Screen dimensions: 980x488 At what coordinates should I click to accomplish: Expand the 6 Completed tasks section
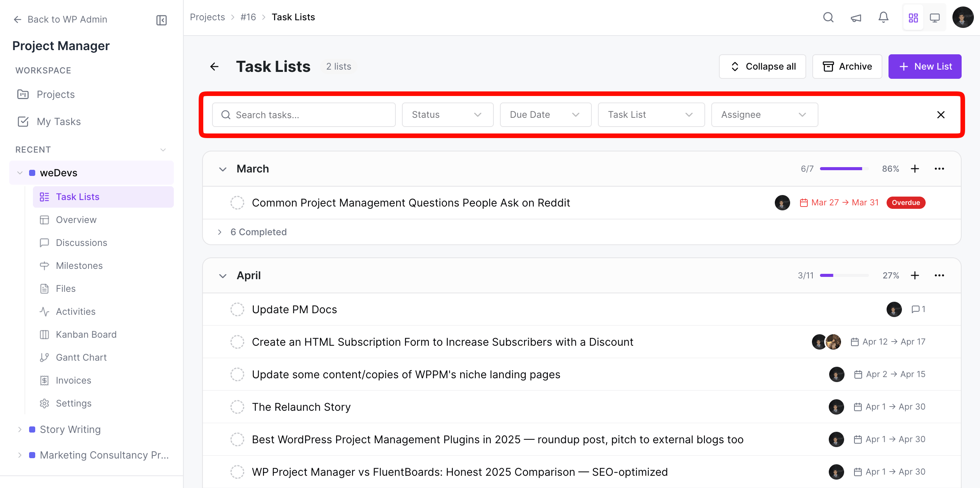click(x=258, y=232)
